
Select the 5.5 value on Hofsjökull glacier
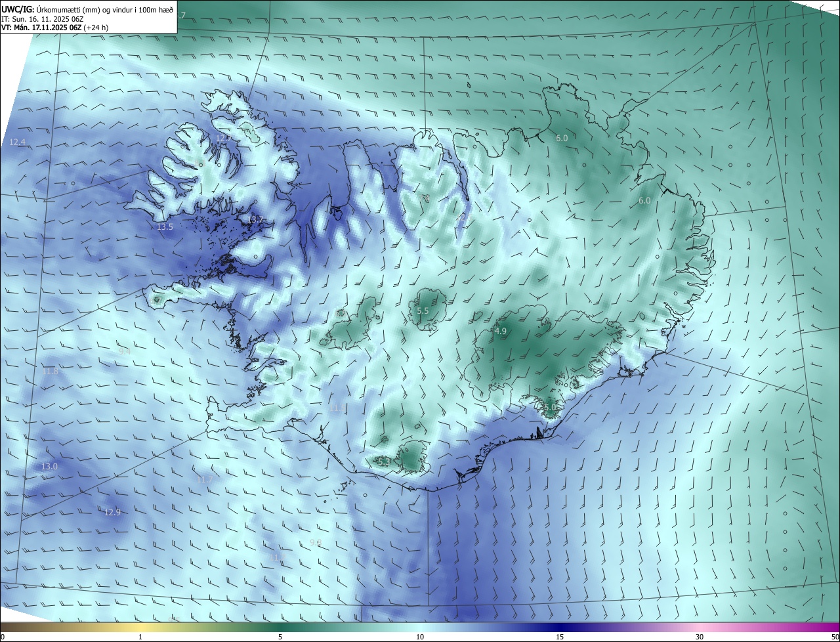pyautogui.click(x=423, y=311)
